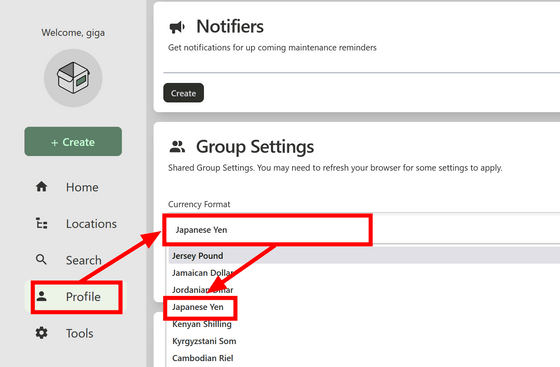The height and width of the screenshot is (367, 560).
Task: Click the Notifiers megaphone icon
Action: pos(177,27)
